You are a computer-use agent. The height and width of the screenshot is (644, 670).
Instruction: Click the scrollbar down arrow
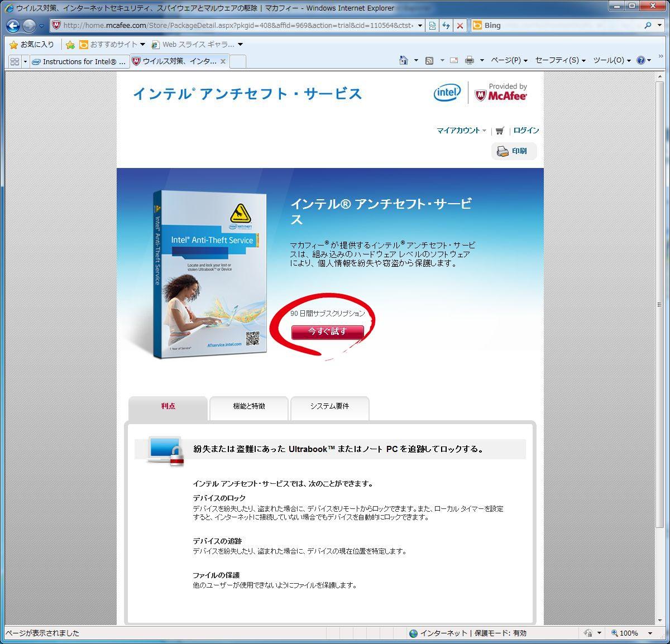click(x=659, y=621)
